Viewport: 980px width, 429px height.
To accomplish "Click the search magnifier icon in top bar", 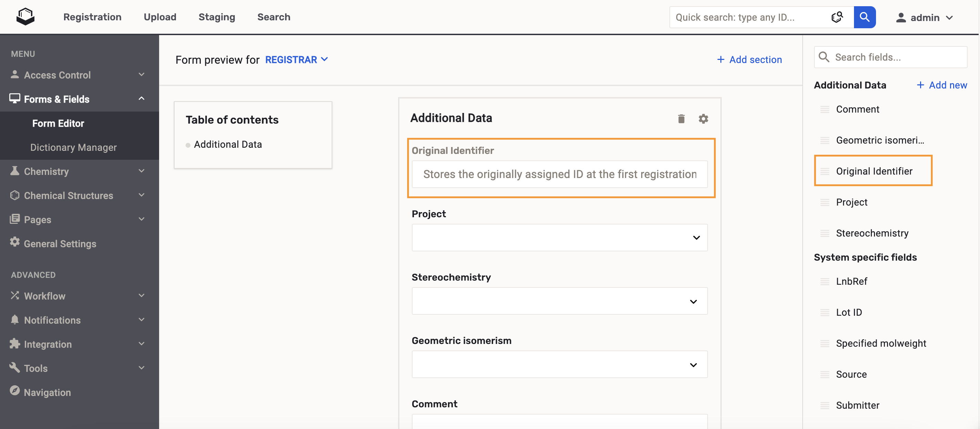I will point(865,17).
